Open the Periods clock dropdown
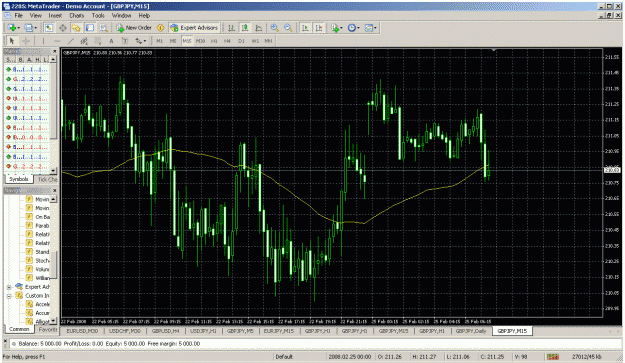625x363 pixels. coord(353,27)
